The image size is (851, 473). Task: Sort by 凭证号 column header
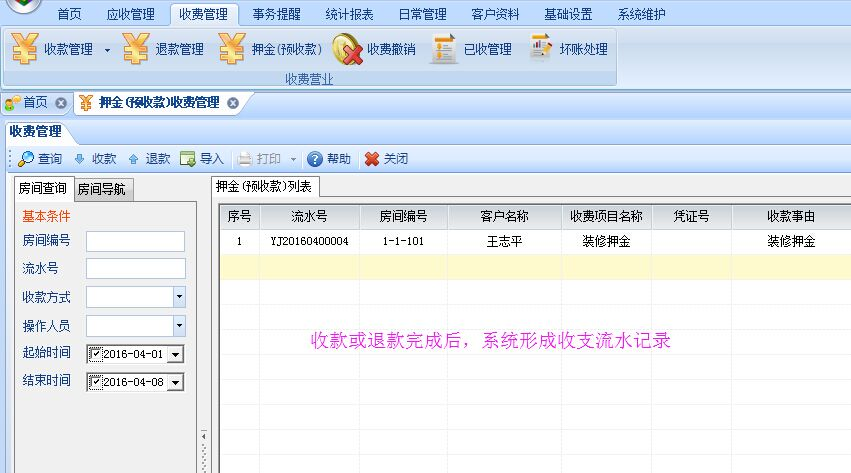(691, 216)
